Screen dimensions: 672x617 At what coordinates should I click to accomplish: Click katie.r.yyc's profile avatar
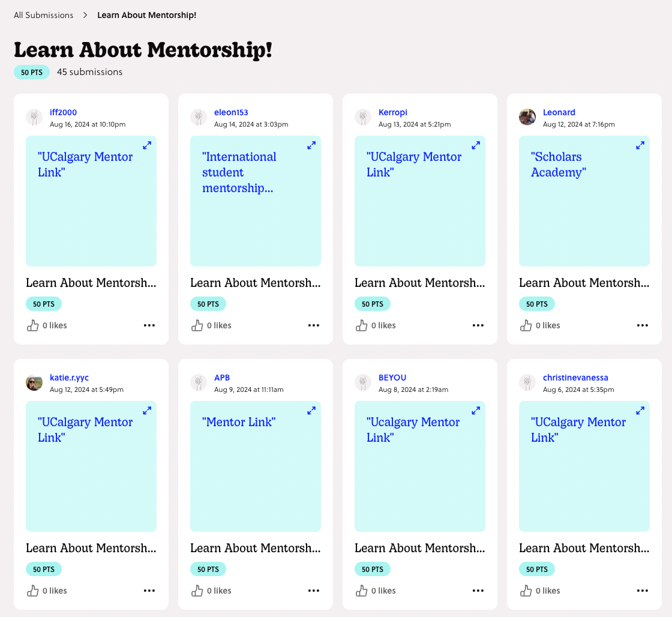34,383
